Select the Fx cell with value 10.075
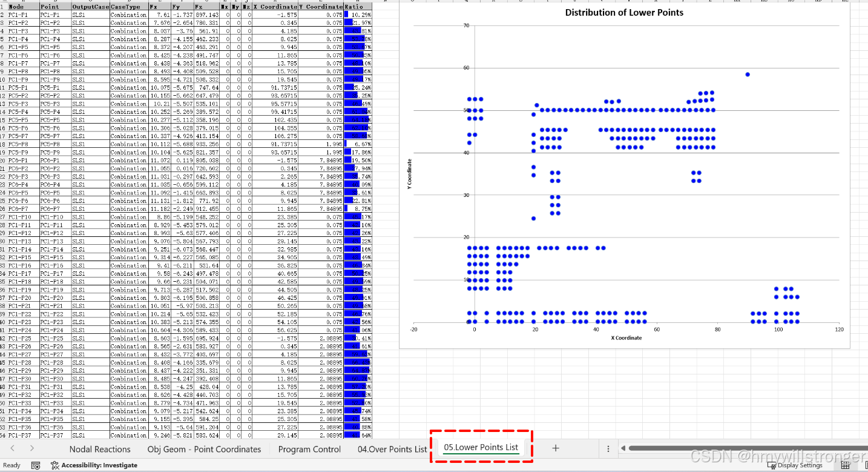 159,87
